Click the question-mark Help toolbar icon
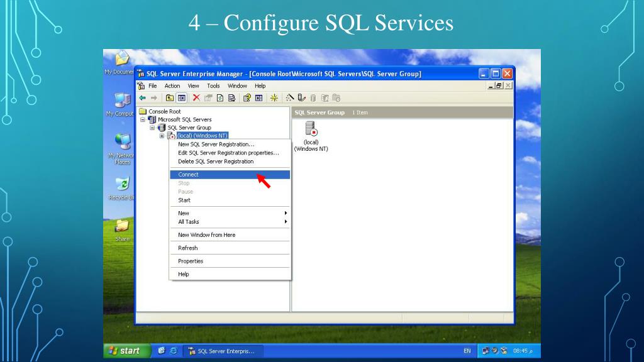The image size is (644, 362). coord(247,97)
